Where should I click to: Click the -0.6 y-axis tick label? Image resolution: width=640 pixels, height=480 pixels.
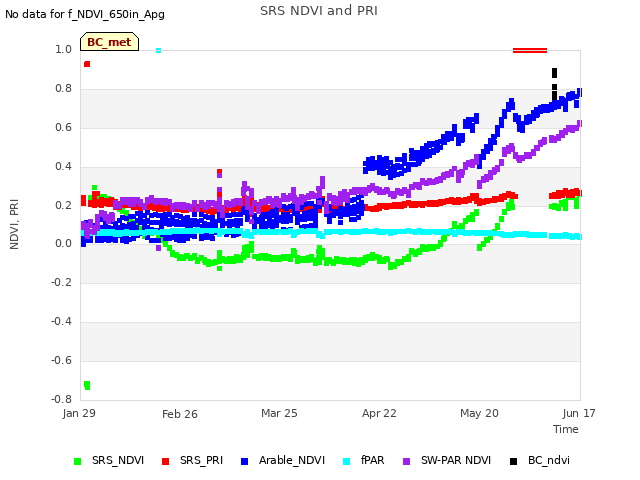[62, 360]
